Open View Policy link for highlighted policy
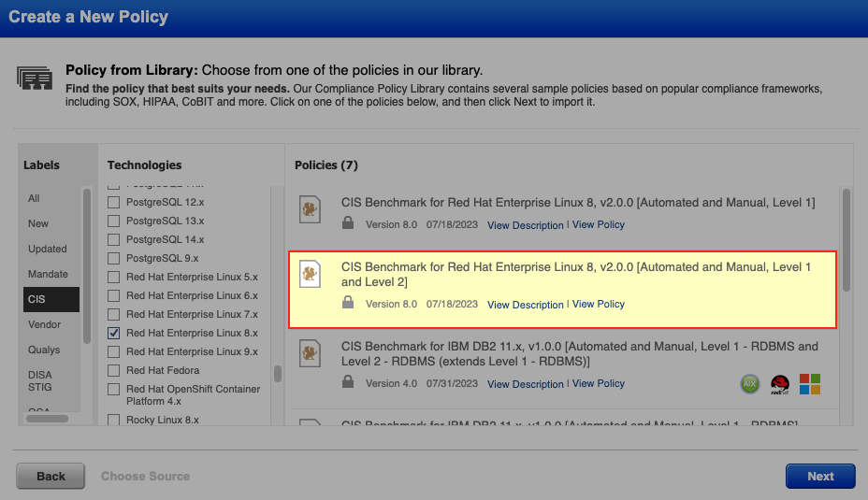 tap(599, 304)
